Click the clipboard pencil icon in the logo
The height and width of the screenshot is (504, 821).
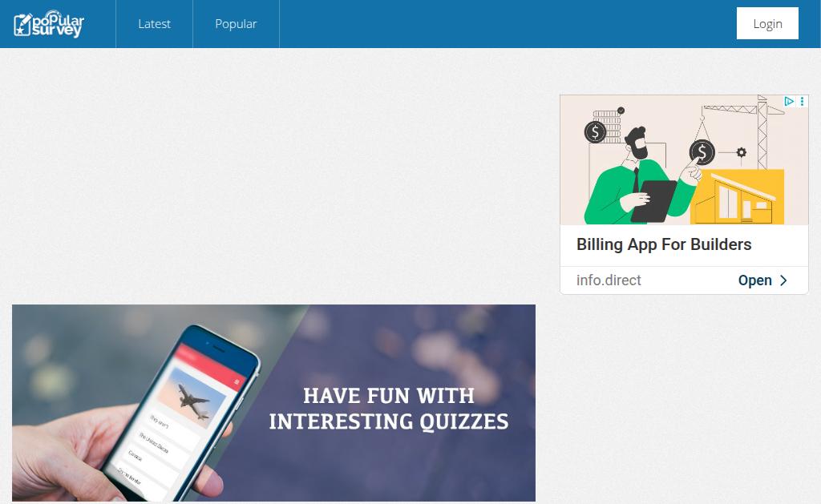coord(23,25)
